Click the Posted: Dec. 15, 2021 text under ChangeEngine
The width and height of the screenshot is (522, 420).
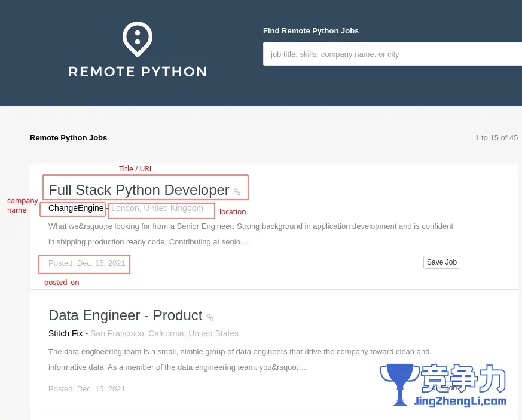[x=87, y=263]
